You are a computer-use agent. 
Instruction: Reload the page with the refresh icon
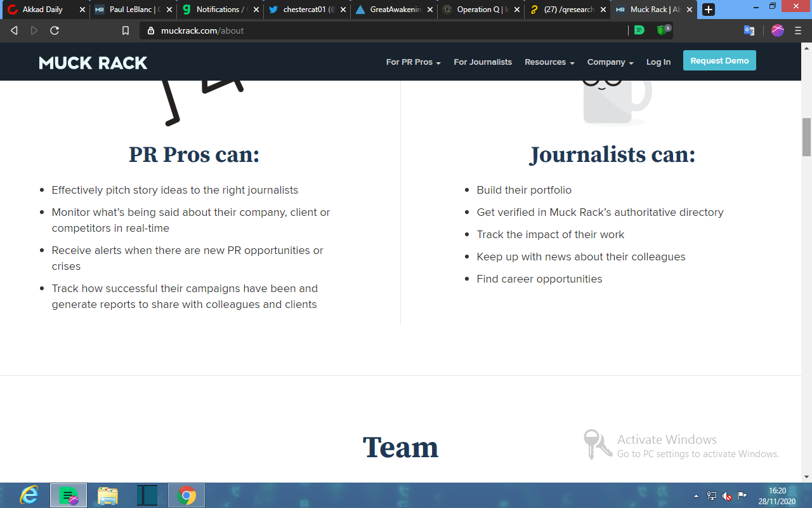pos(55,30)
